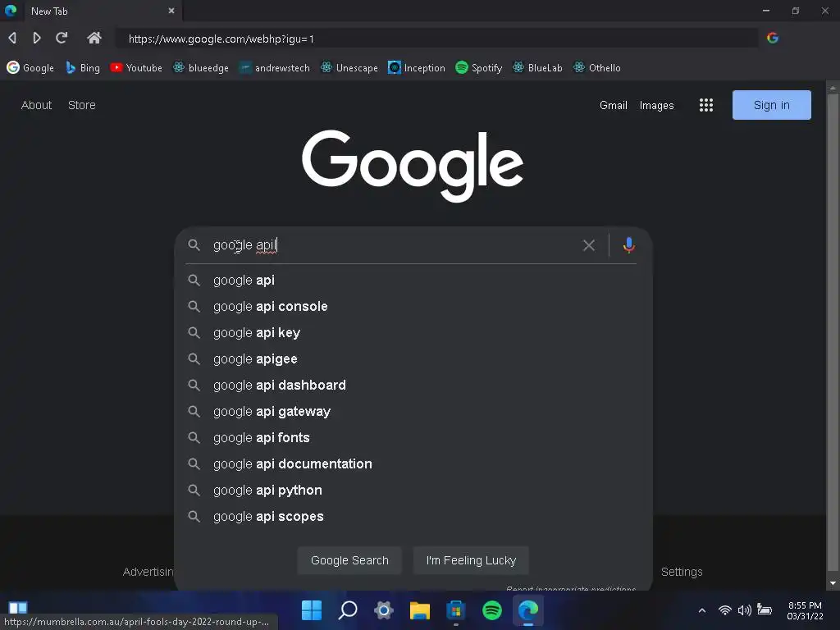Select the 'google apigee' suggestion
The height and width of the screenshot is (630, 840).
tap(412, 359)
